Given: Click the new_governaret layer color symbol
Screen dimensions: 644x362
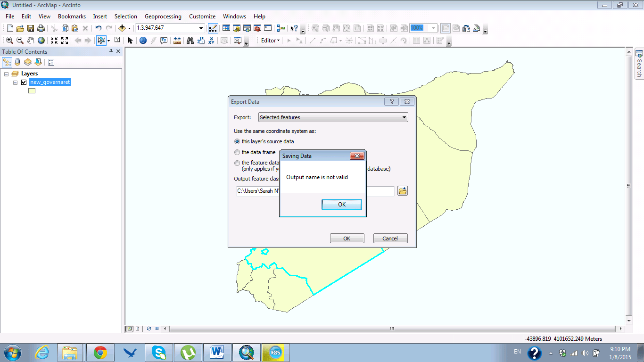Looking at the screenshot, I should (32, 91).
